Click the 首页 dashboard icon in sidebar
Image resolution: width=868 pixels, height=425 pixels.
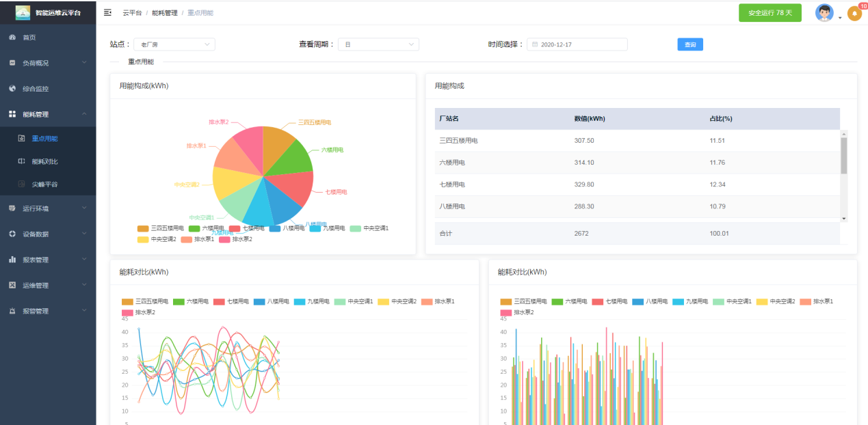(12, 37)
